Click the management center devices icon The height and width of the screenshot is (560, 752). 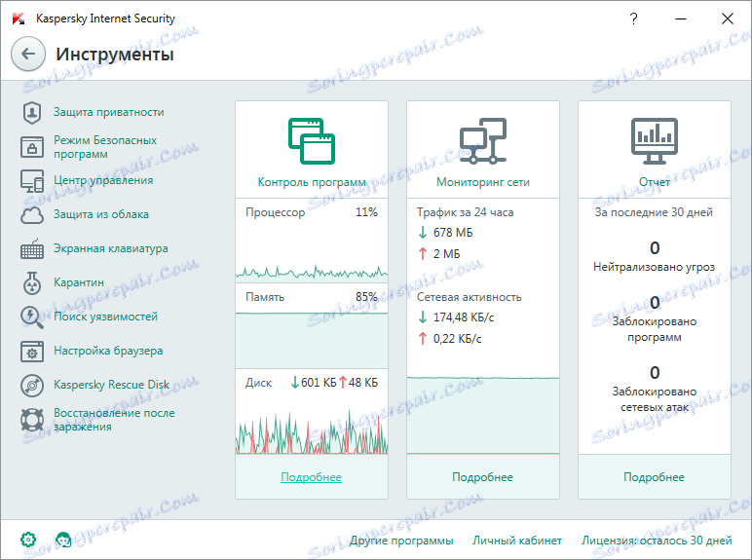32,181
